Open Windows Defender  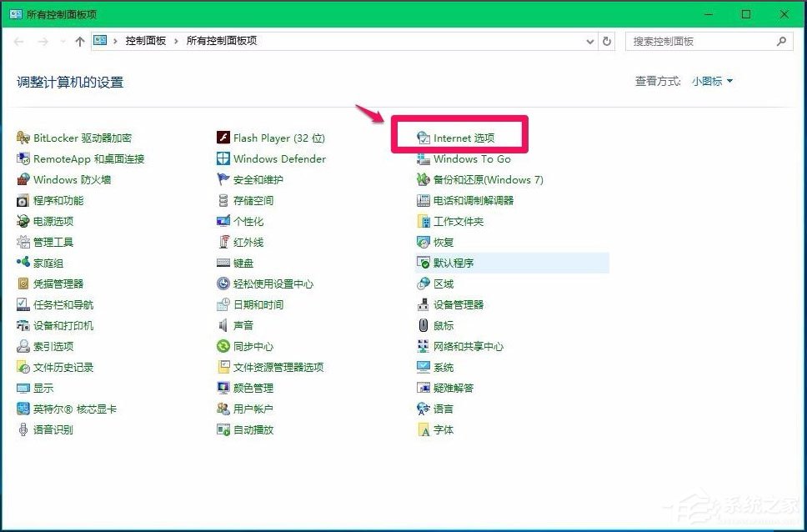[x=278, y=158]
